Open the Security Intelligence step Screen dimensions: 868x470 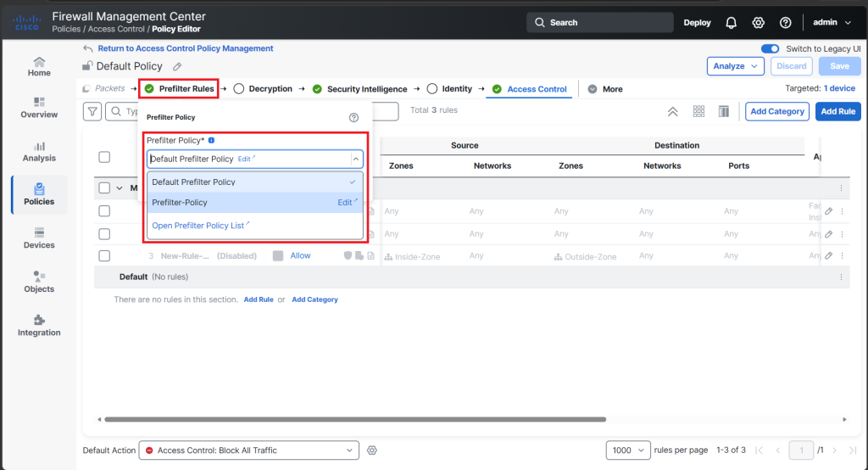(x=359, y=89)
